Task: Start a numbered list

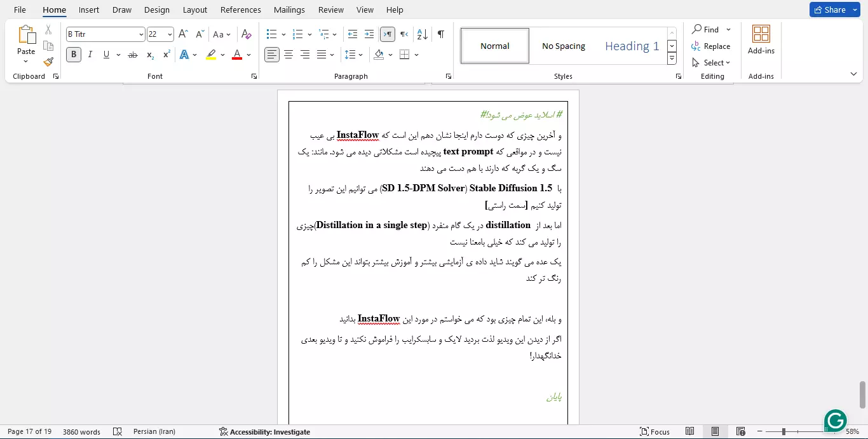Action: point(297,34)
